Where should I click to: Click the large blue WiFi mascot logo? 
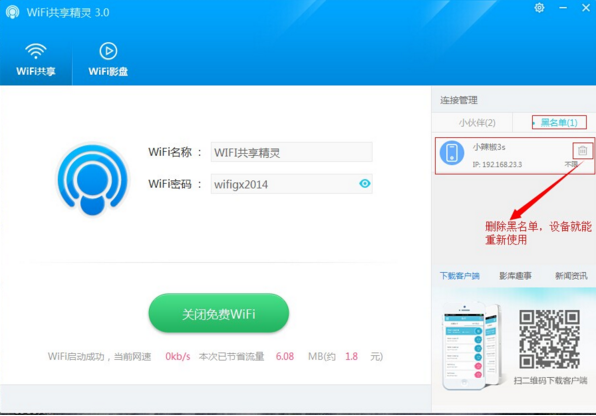click(93, 179)
